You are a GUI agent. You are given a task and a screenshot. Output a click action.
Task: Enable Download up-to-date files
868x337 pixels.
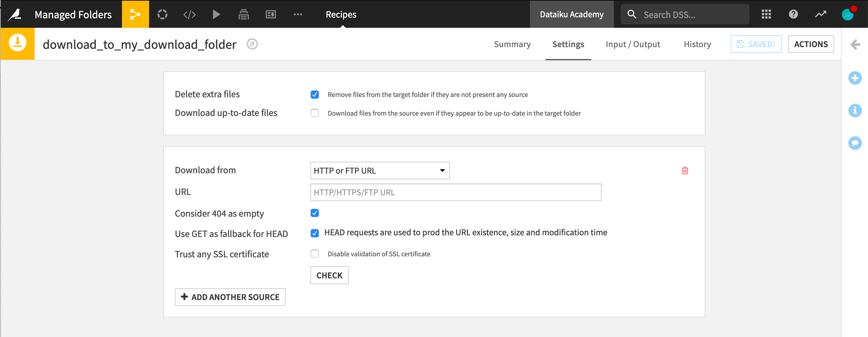(x=315, y=113)
